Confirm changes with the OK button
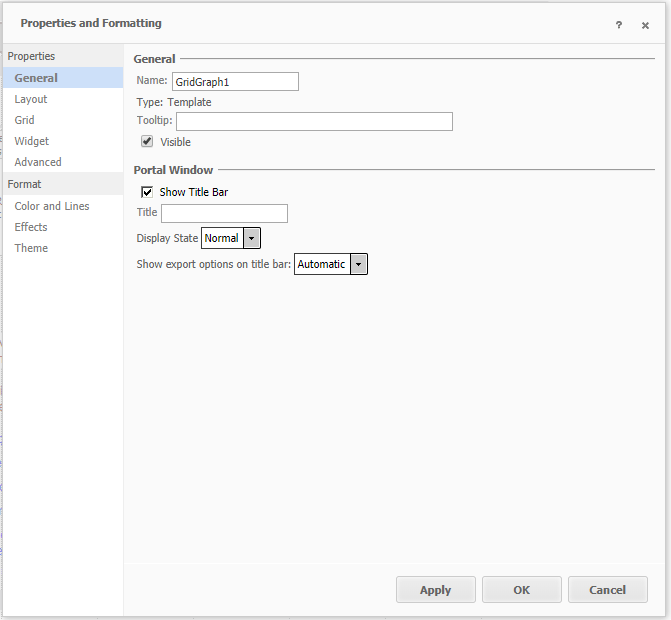671x620 pixels. click(521, 590)
